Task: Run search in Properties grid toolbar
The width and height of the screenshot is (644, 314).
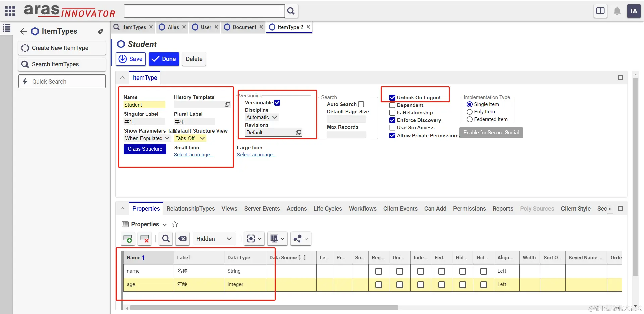Action: [x=166, y=239]
